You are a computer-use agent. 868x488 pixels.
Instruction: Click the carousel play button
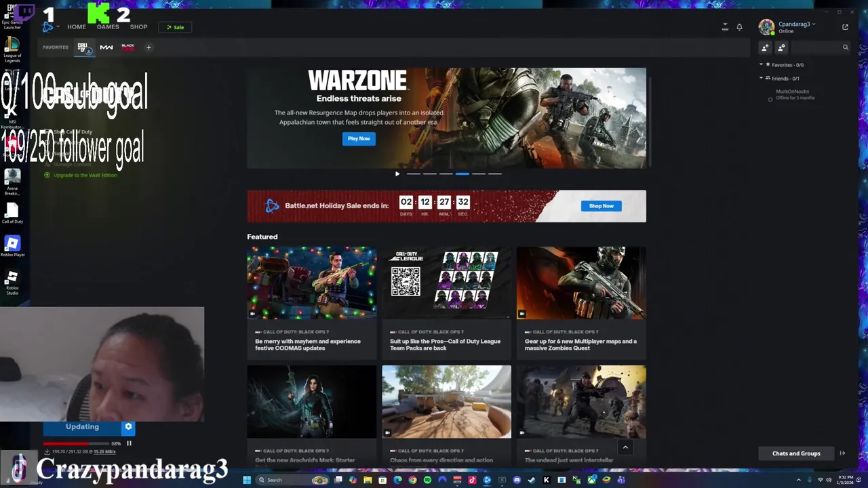coord(397,174)
